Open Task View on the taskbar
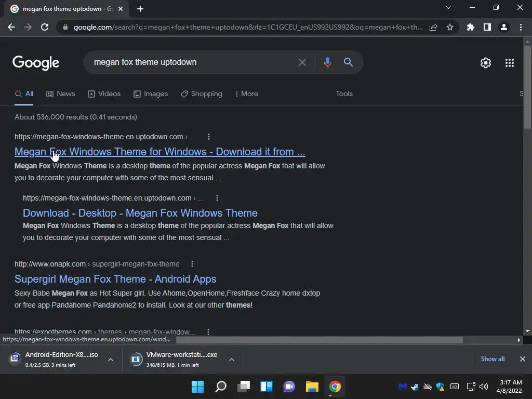This screenshot has width=532, height=399. tap(244, 387)
